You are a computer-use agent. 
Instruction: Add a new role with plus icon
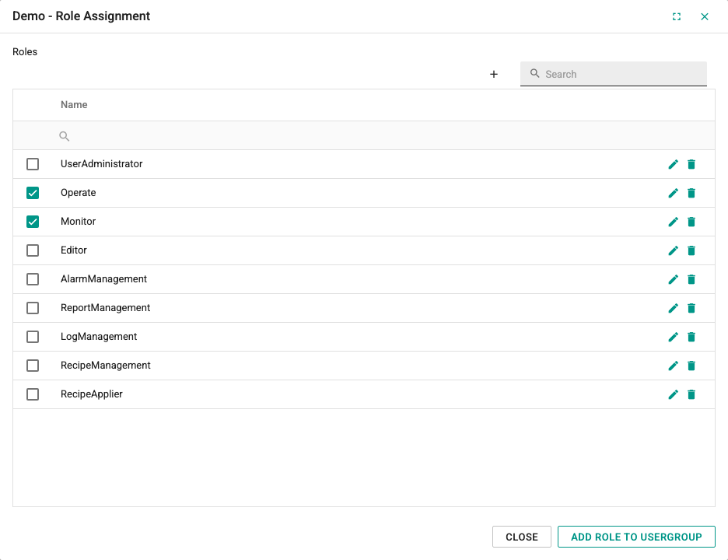tap(494, 75)
